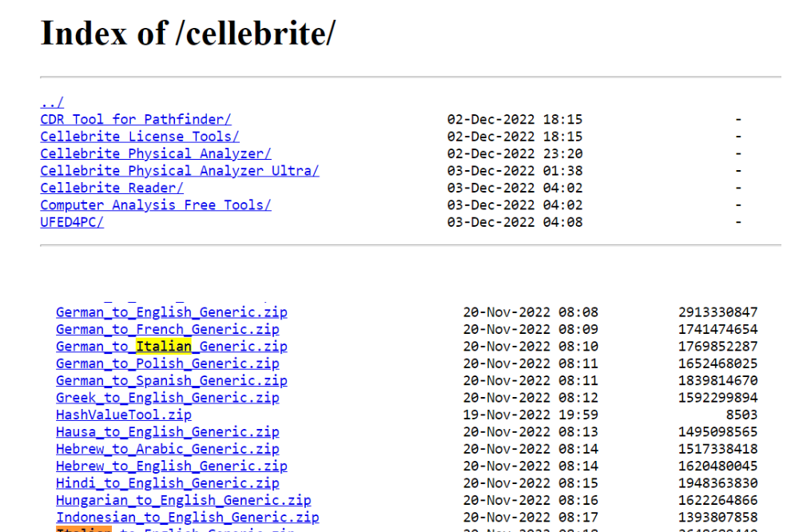Viewport: 787px width, 532px height.
Task: Download HashValueTool.zip file
Action: pos(124,415)
